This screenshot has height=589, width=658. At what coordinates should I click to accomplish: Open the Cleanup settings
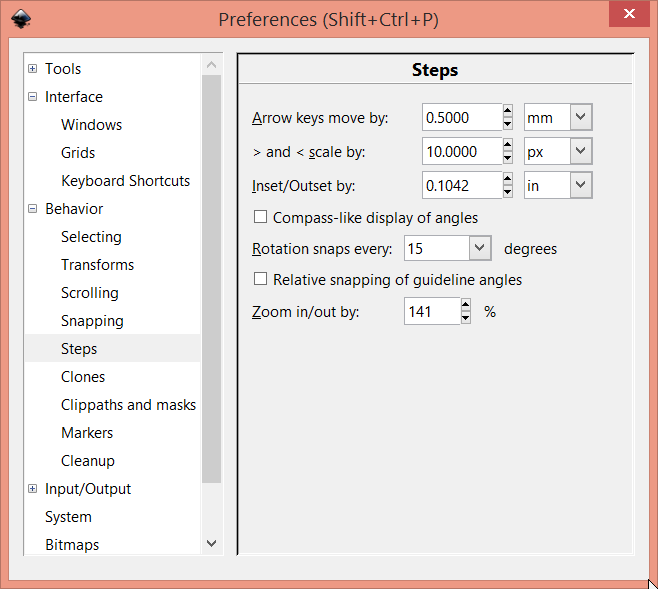(88, 461)
